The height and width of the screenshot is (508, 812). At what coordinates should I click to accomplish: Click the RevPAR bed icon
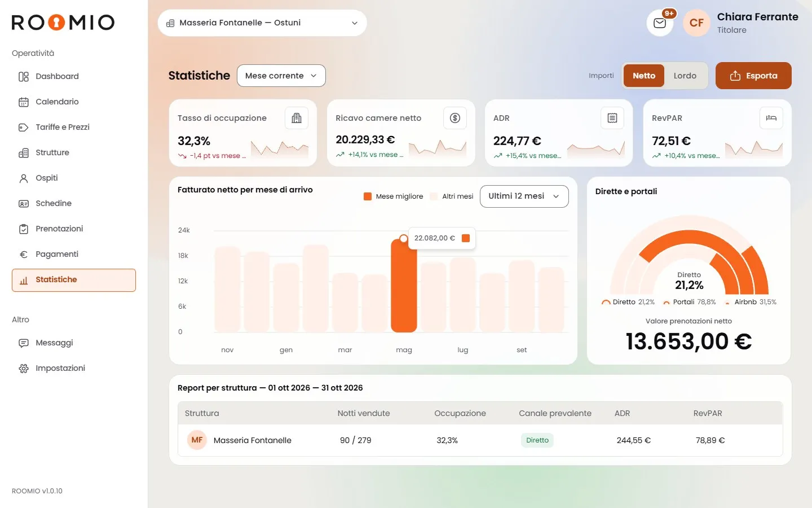771,118
